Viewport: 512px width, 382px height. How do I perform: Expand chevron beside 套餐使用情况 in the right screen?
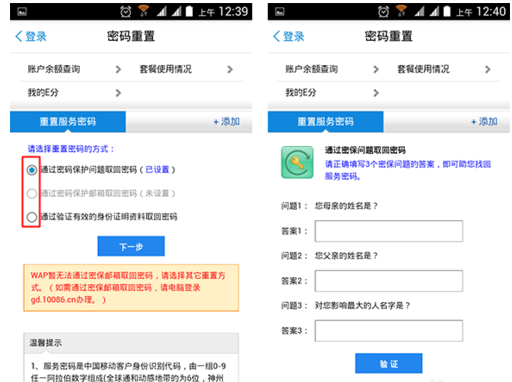pyautogui.click(x=488, y=69)
